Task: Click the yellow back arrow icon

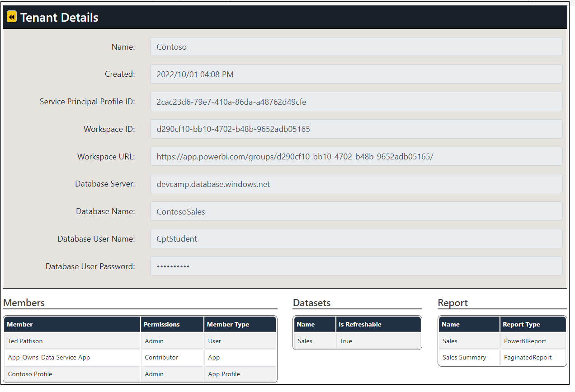Action: tap(12, 17)
